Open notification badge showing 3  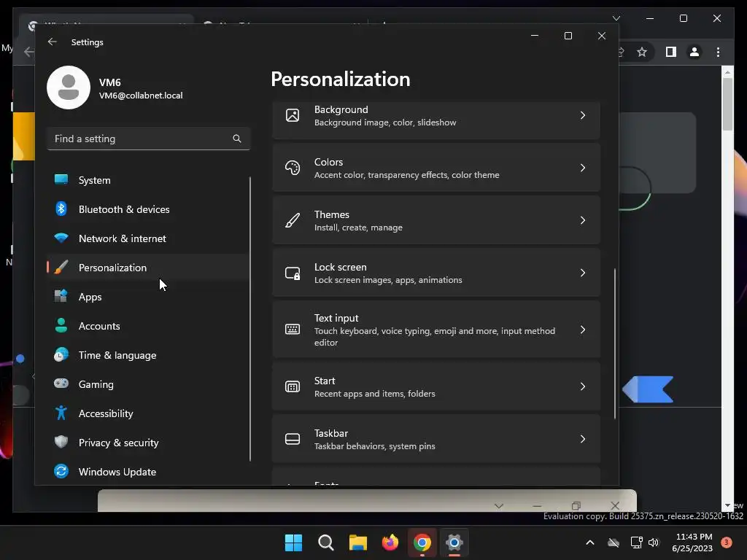pyautogui.click(x=726, y=542)
